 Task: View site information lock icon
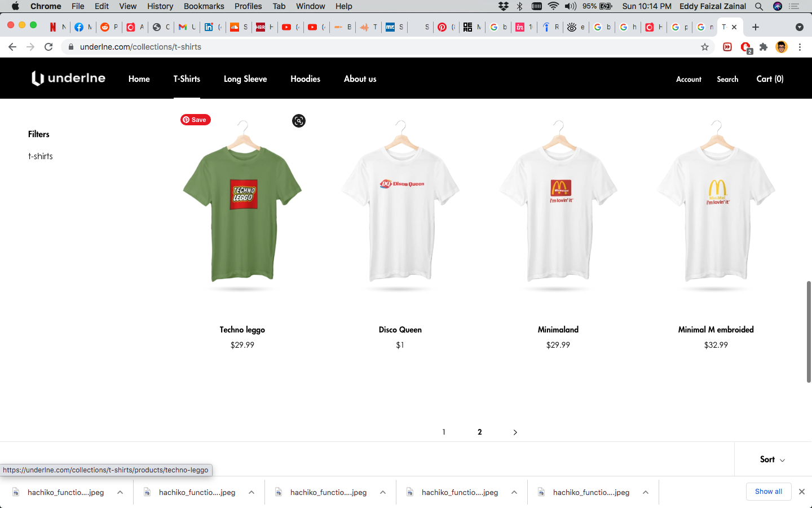point(71,47)
